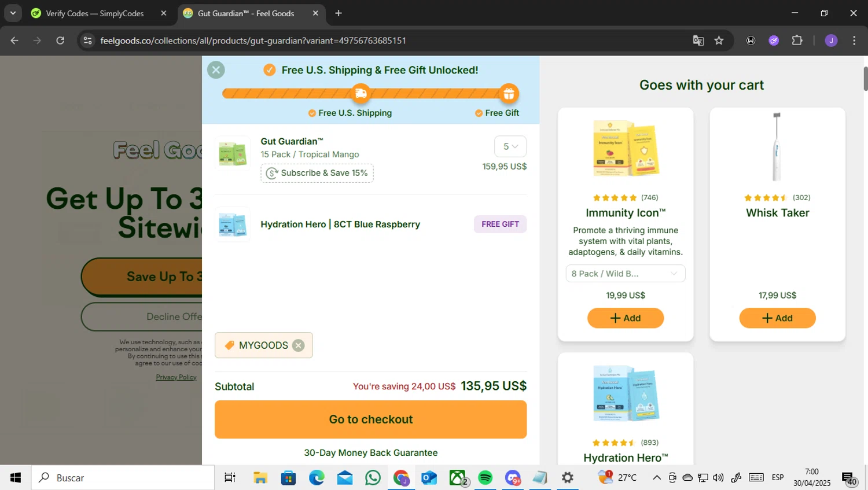Viewport: 868px width, 490px height.
Task: Open Gut Guardian quantity dropdown
Action: (510, 146)
